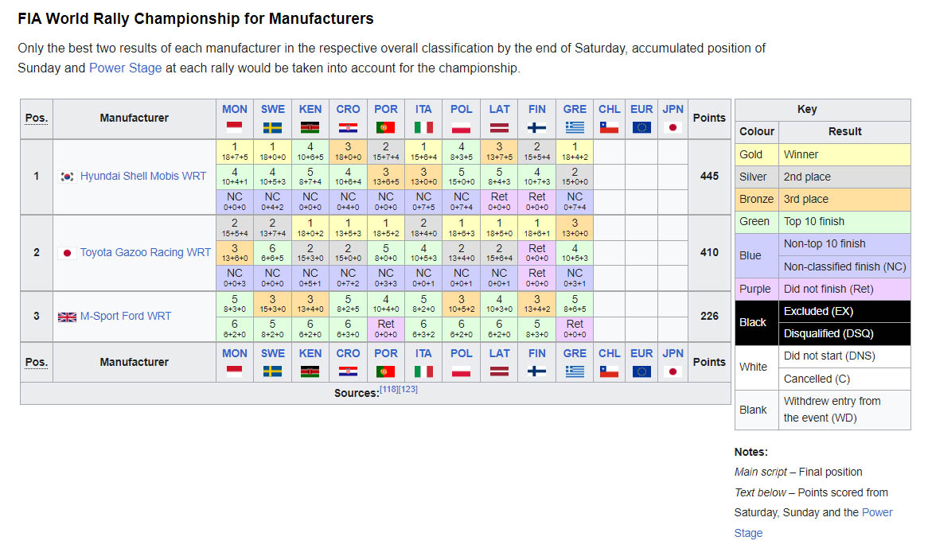Image resolution: width=928 pixels, height=560 pixels.
Task: Jump to source reference [118]
Action: (389, 390)
